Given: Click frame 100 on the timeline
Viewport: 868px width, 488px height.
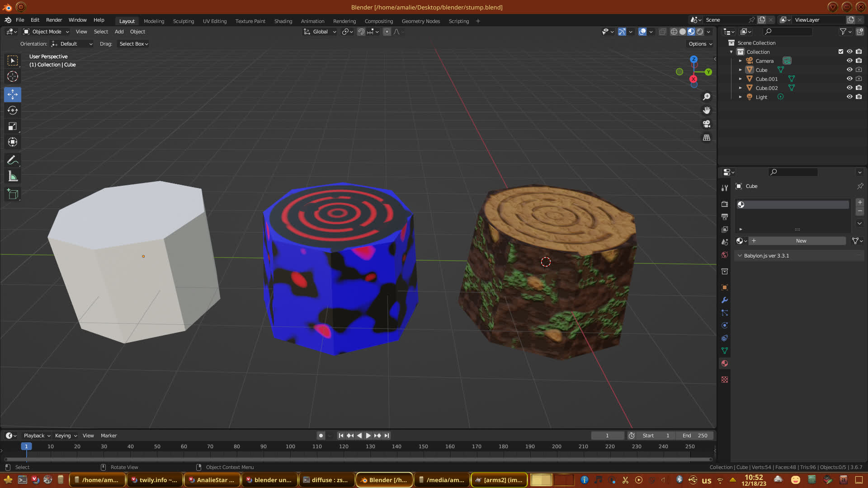Looking at the screenshot, I should 290,447.
